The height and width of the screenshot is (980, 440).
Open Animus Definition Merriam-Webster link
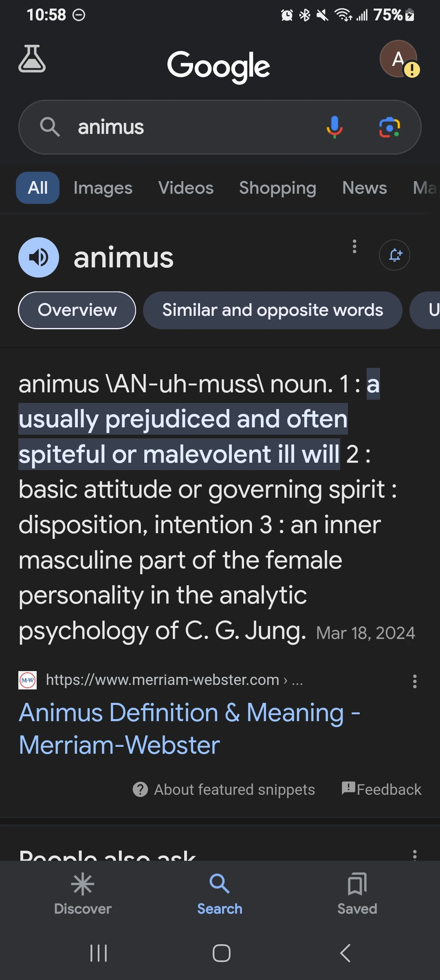[x=189, y=728]
